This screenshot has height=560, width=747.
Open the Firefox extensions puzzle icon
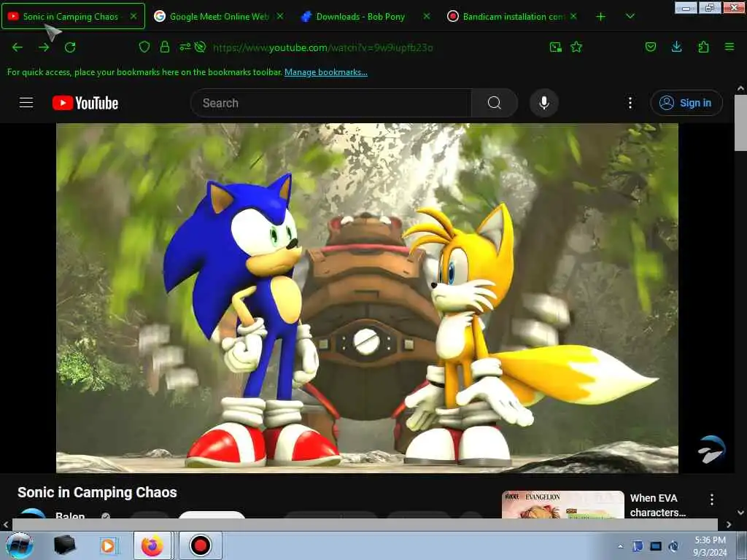[x=703, y=47]
